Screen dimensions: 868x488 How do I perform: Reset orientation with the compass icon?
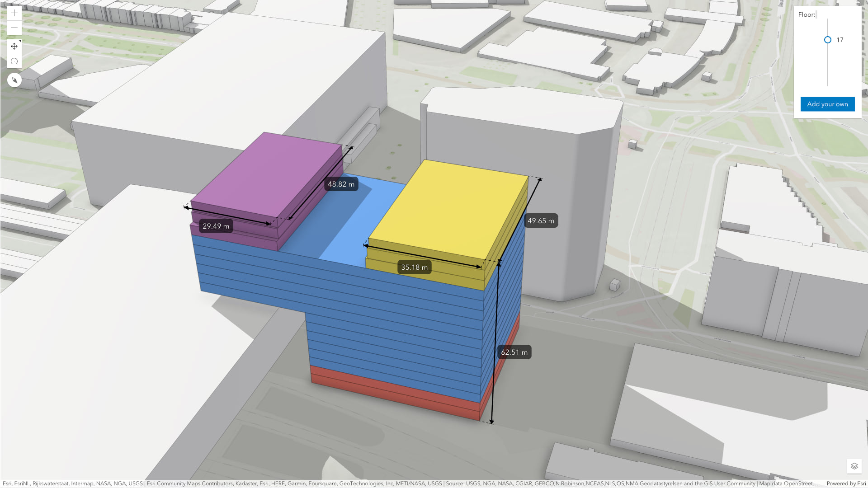[x=14, y=80]
